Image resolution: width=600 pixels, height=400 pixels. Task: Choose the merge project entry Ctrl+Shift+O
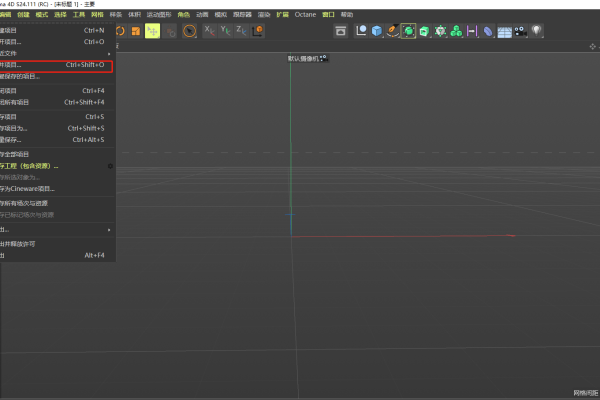pyautogui.click(x=50, y=65)
